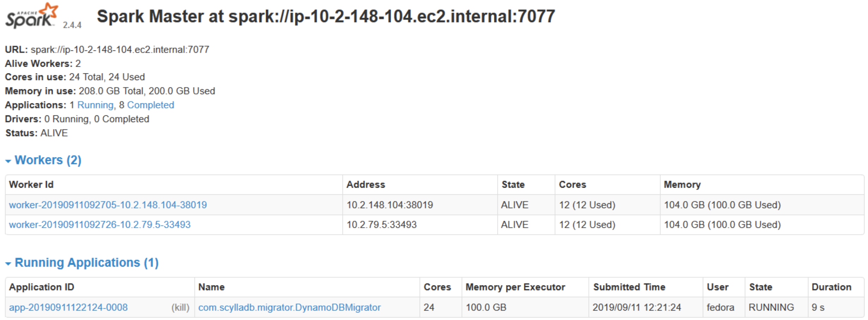Viewport: 868px width, 320px height.
Task: Open worker 10.2.148.104-38019 details
Action: coord(108,205)
